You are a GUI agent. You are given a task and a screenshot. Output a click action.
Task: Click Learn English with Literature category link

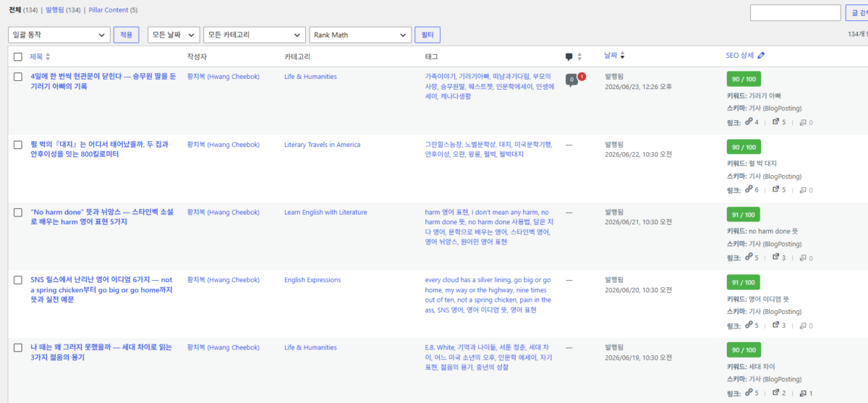coord(325,213)
